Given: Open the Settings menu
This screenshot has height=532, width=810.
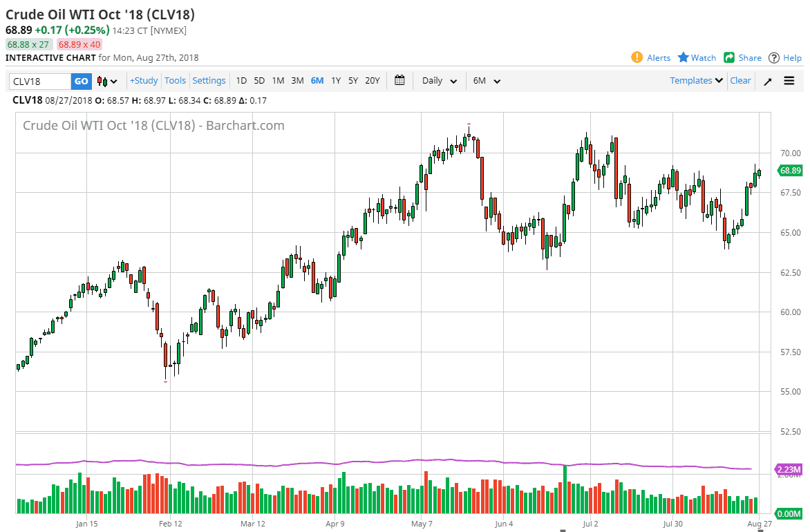Looking at the screenshot, I should [x=209, y=80].
